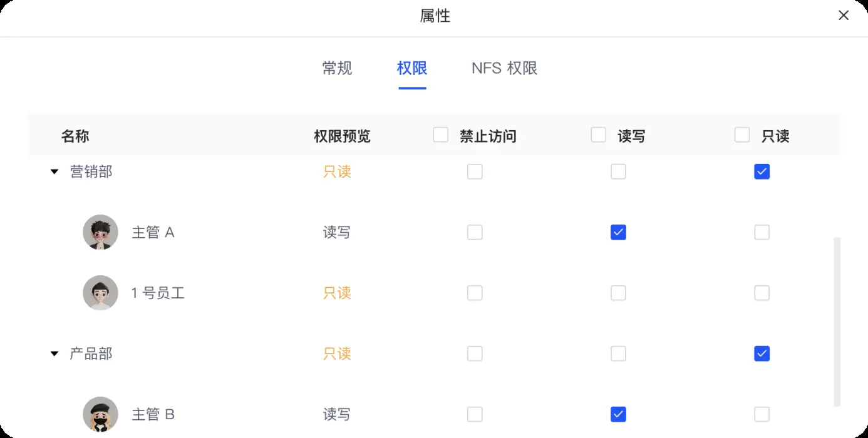The height and width of the screenshot is (438, 868).
Task: Uncheck 只读 permission for 营销部
Action: pyautogui.click(x=762, y=171)
